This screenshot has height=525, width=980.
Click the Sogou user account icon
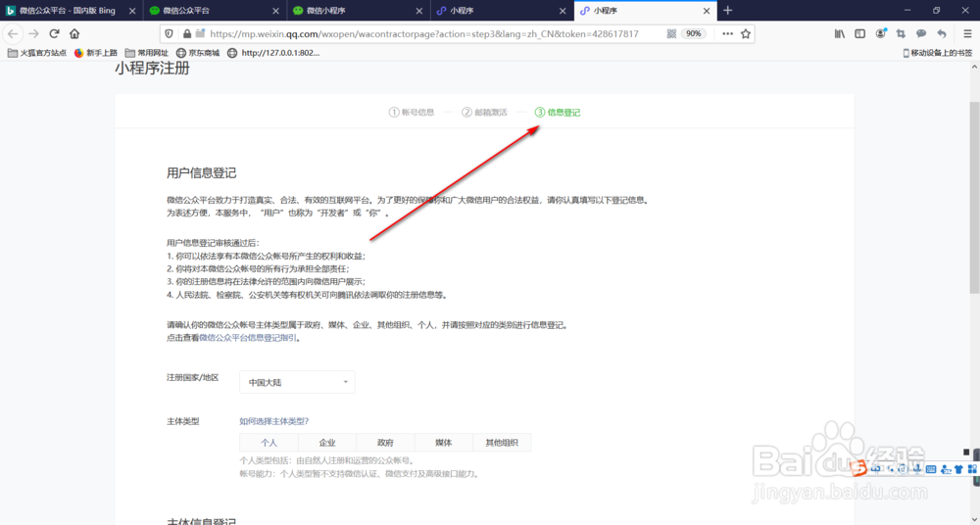(x=946, y=469)
